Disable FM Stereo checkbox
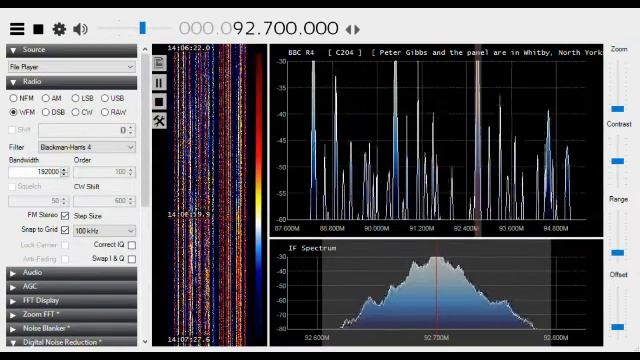This screenshot has height=360, width=640. 65,216
